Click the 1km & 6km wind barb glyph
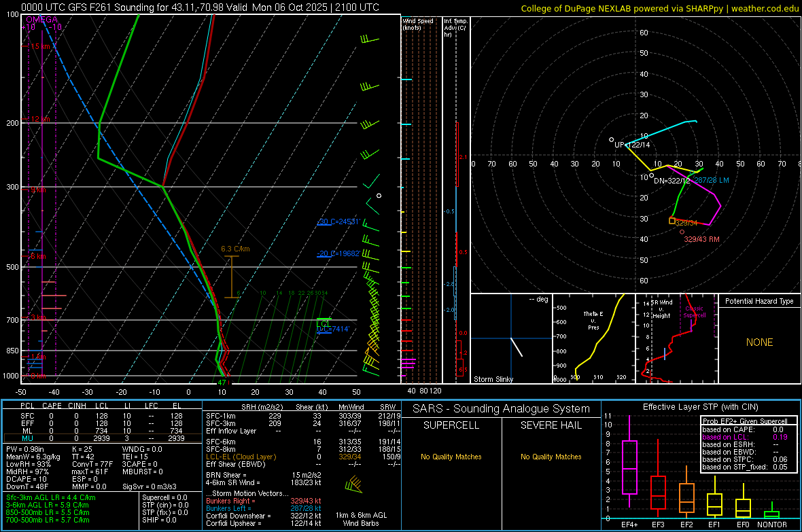 (354, 484)
